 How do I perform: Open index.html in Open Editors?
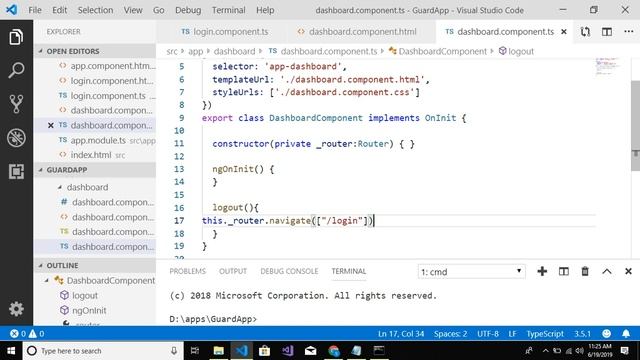[91, 155]
